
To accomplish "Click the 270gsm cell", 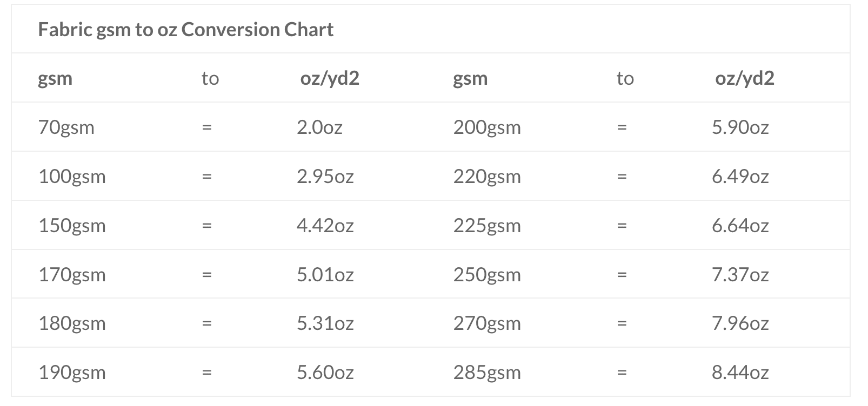I will click(487, 323).
